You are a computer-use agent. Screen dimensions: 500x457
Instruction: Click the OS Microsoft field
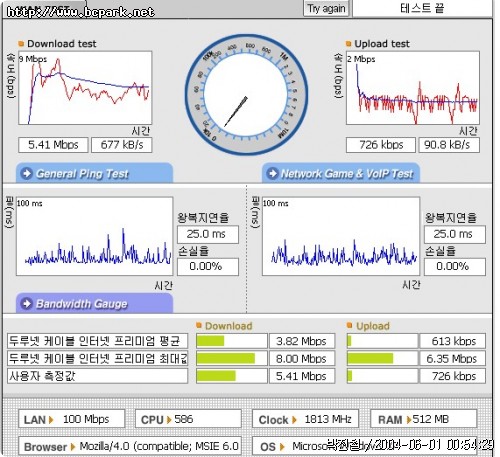[364, 446]
